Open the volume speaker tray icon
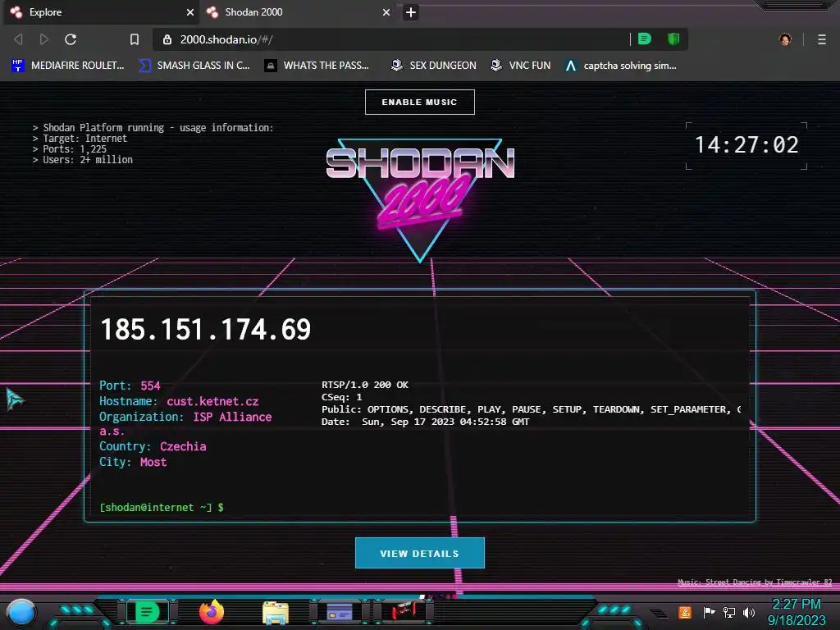 [749, 612]
